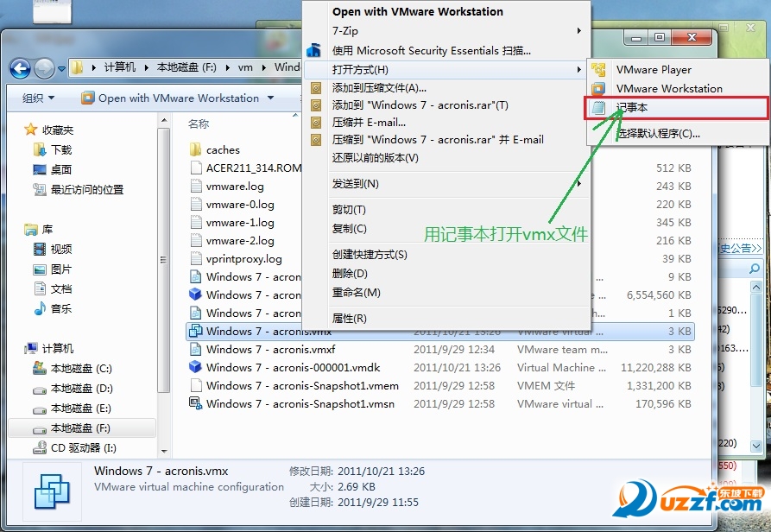
Task: Click the 收藏夹 favorites star icon
Action: tap(32, 130)
